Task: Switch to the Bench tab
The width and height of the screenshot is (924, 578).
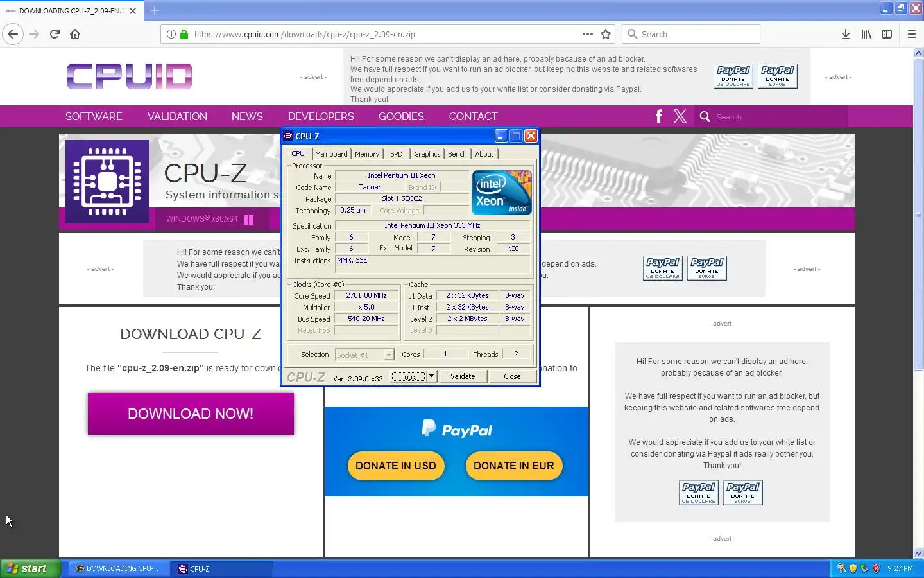Action: [457, 154]
